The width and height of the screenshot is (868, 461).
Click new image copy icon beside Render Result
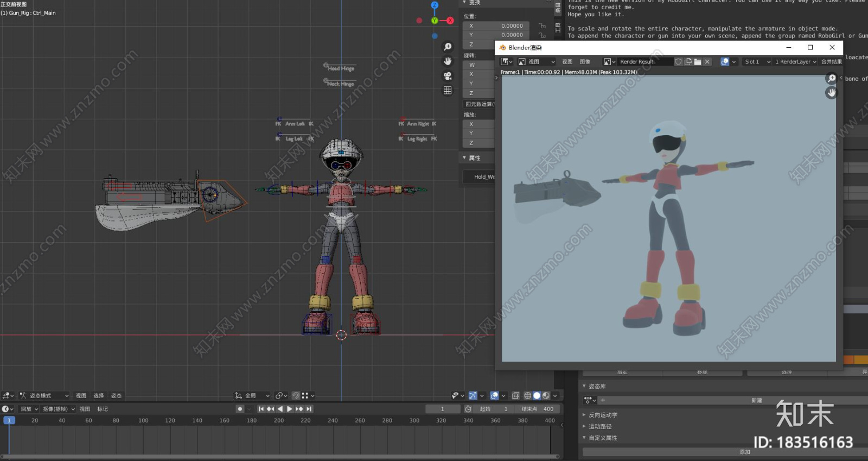(688, 62)
